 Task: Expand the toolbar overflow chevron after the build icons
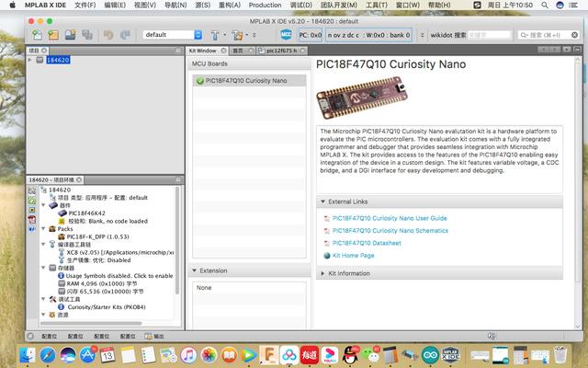point(254,35)
